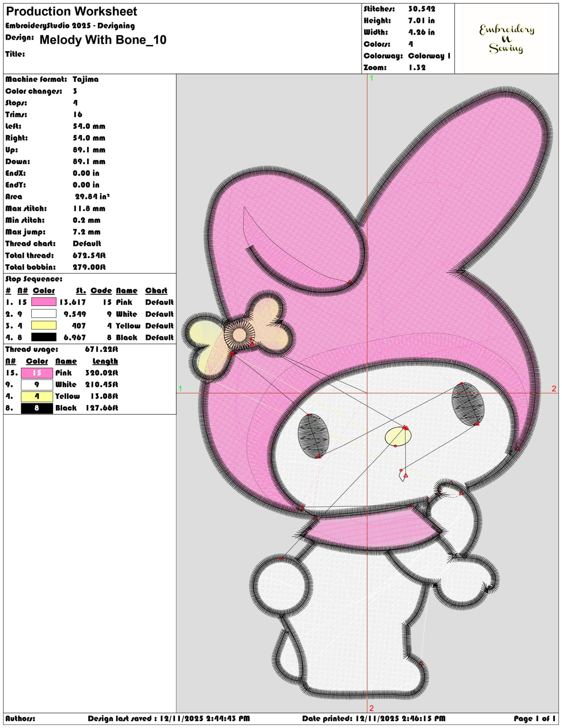Screen dimensions: 562x728
Task: Click the stitch count "30,542"
Action: (x=422, y=9)
